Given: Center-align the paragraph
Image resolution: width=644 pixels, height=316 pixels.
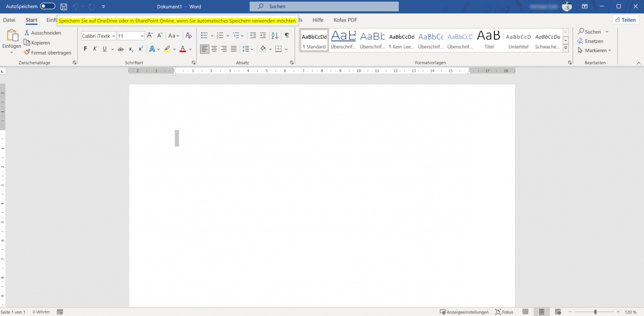Looking at the screenshot, I should 214,48.
